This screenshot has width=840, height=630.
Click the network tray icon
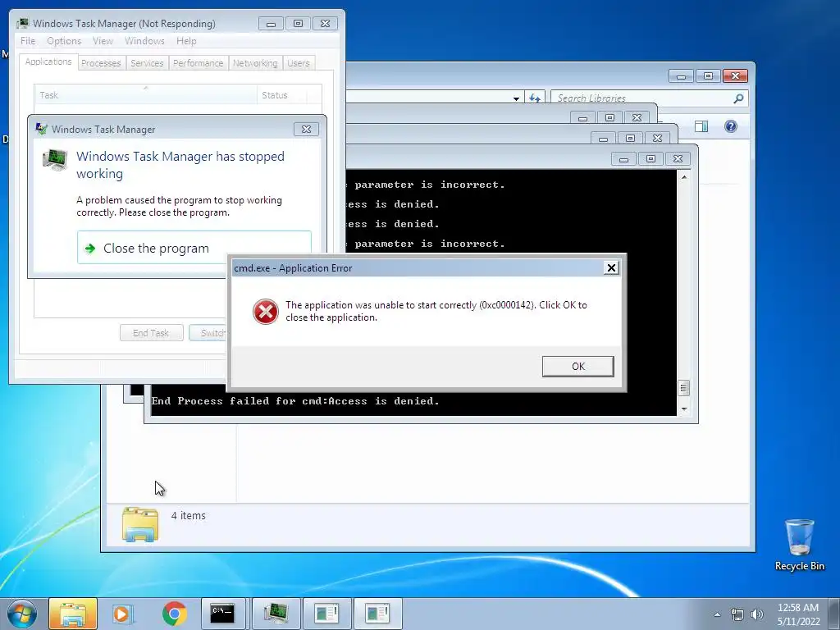pyautogui.click(x=737, y=614)
